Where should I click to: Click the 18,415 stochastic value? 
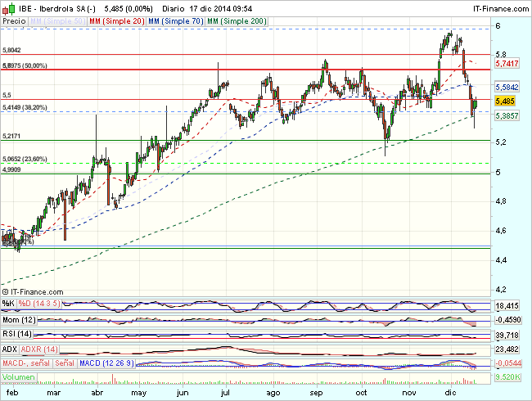(507, 306)
